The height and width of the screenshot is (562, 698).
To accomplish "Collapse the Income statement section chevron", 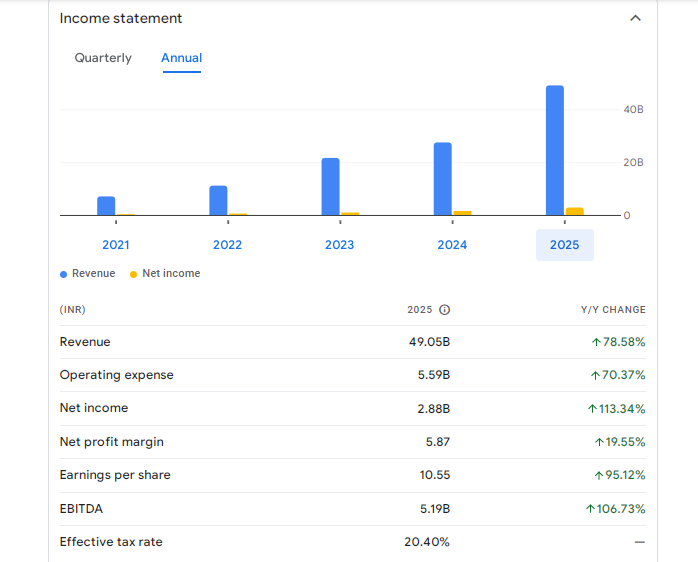I will coord(635,18).
